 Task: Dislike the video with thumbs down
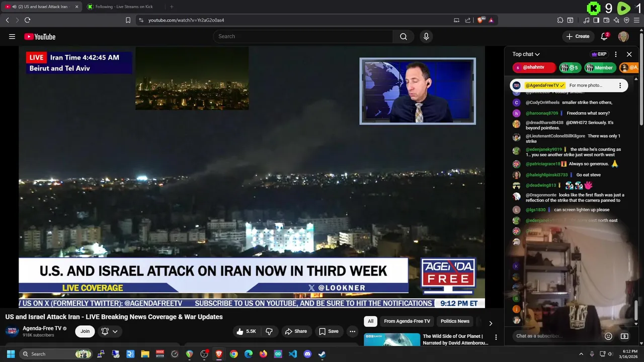269,331
